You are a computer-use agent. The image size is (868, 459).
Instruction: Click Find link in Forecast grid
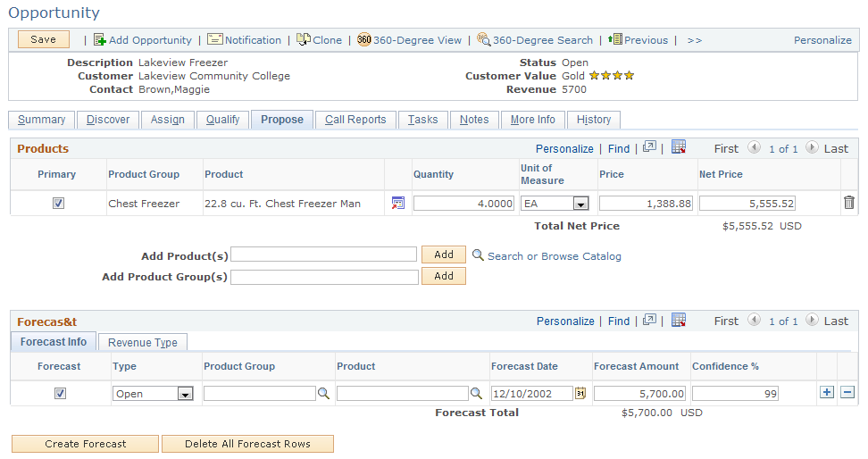pos(618,321)
